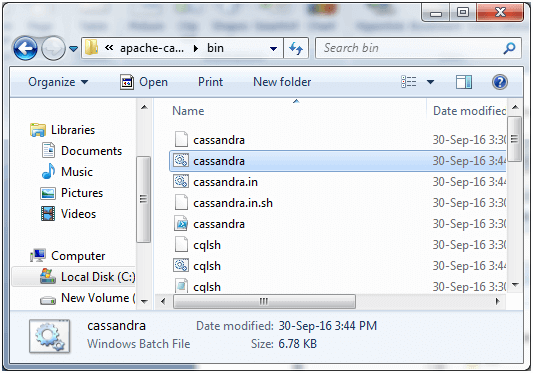The image size is (533, 373).
Task: Open the address bar history dropdown
Action: pos(273,49)
